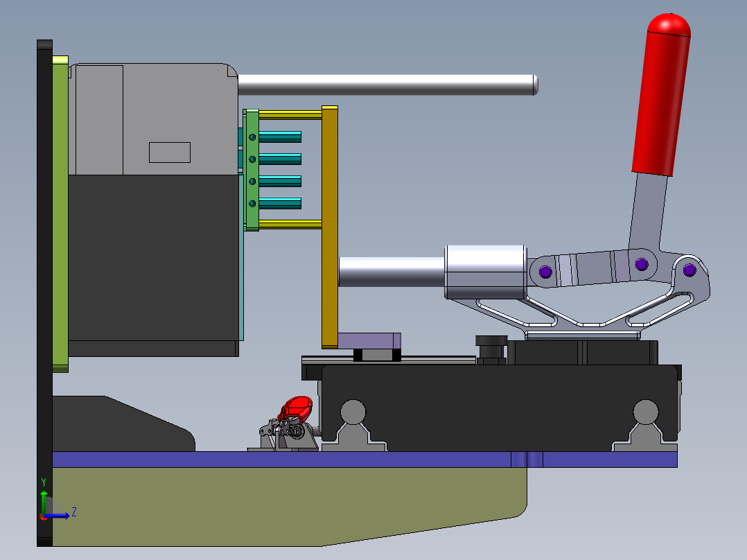The width and height of the screenshot is (747, 560).
Task: Select the small rectangle on gray housing
Action: 170,152
